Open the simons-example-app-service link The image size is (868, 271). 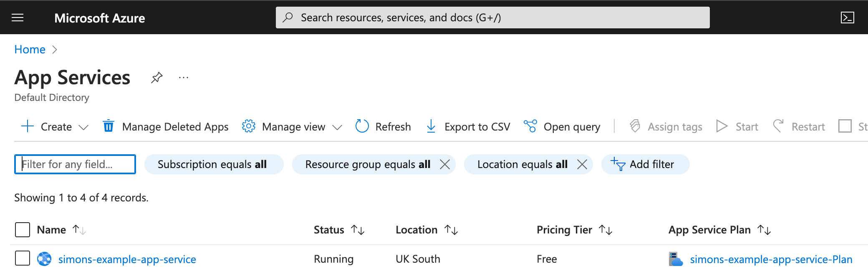(x=127, y=259)
